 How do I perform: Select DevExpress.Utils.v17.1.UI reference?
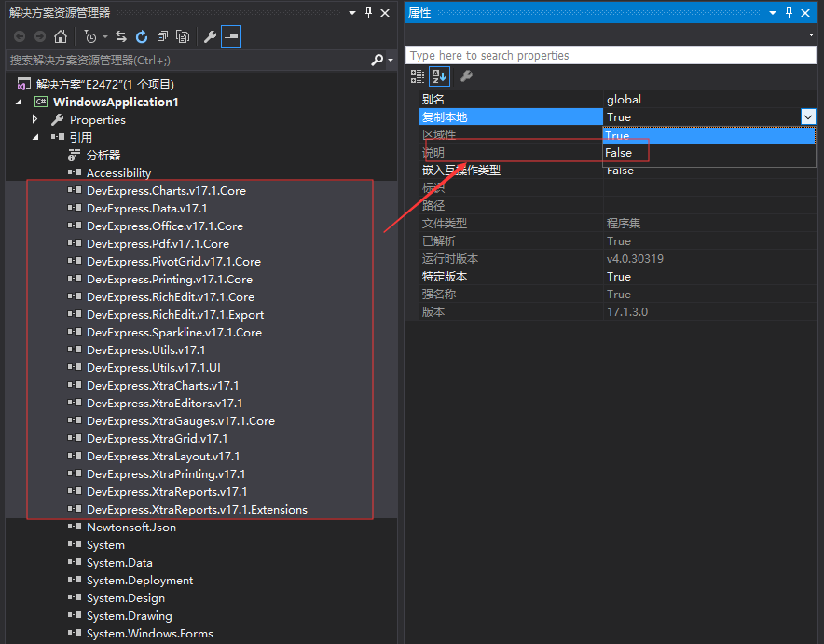[154, 368]
